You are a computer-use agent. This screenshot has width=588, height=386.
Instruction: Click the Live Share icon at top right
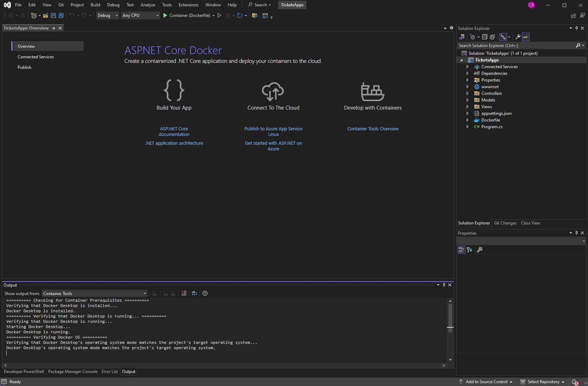tap(574, 15)
